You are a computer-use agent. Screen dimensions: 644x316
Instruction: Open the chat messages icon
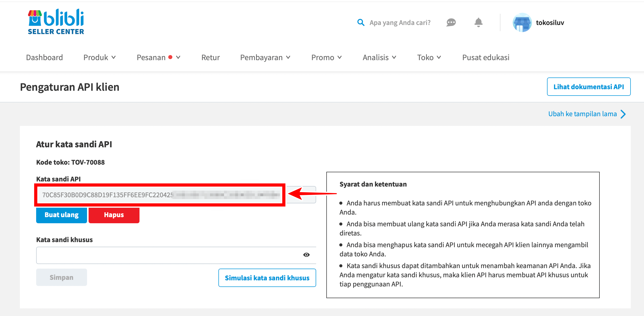click(451, 22)
